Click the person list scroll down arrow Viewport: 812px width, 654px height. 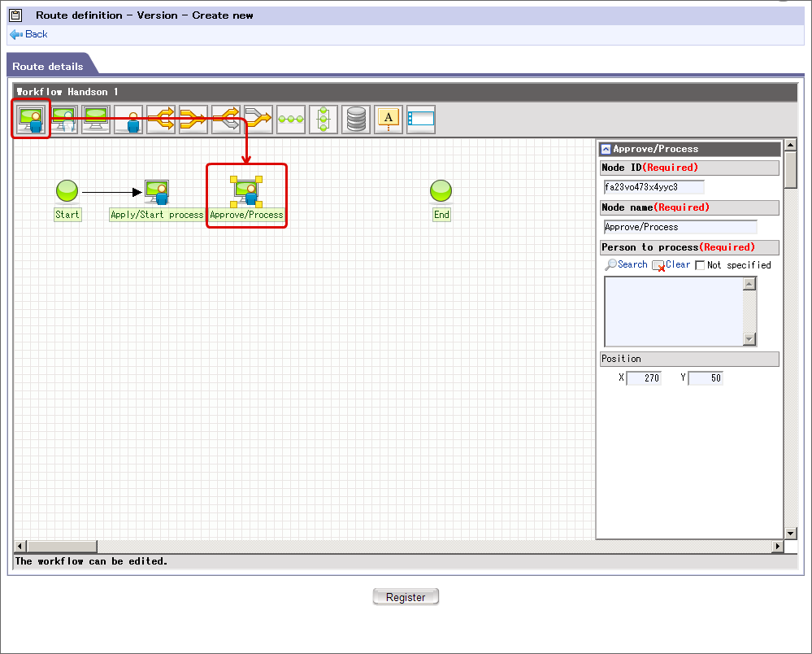coord(749,339)
